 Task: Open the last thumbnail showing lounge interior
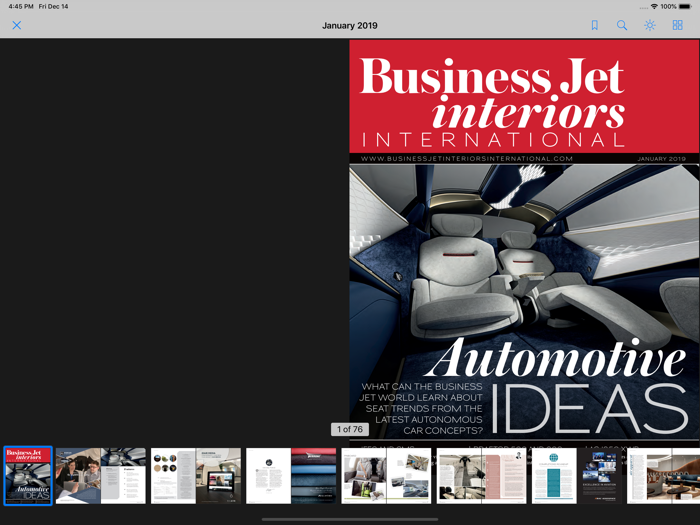click(x=663, y=476)
